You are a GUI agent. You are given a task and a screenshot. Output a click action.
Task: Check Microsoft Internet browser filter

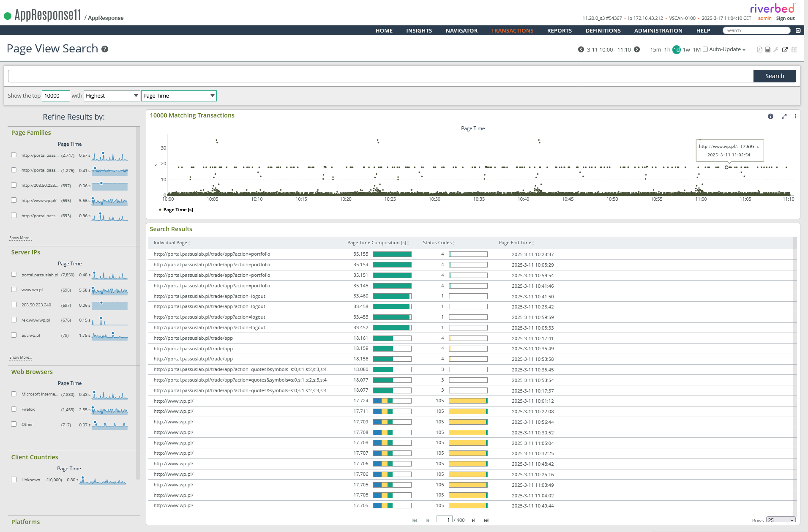point(14,394)
